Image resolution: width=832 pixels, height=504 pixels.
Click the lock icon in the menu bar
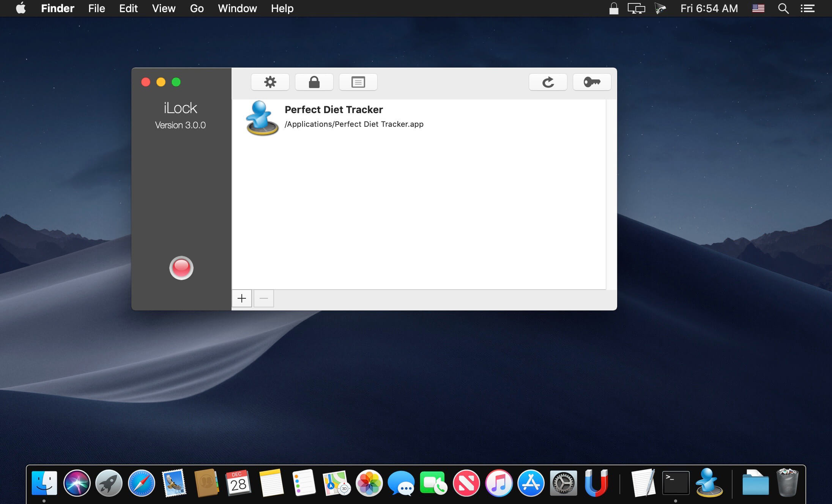pos(614,8)
